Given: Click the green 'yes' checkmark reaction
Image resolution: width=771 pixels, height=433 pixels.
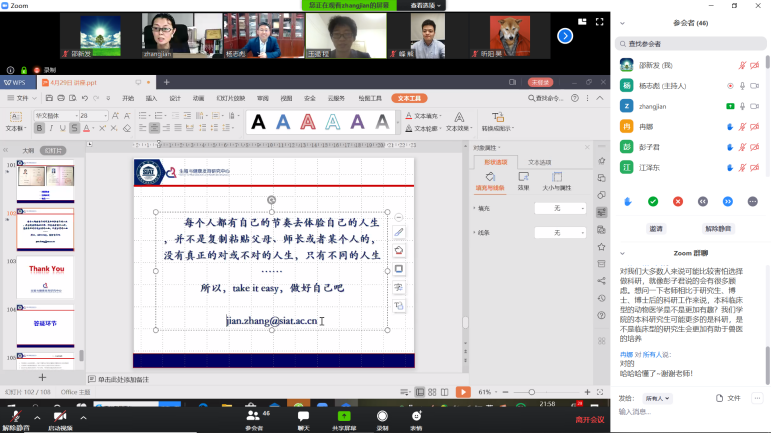Looking at the screenshot, I should [x=653, y=201].
